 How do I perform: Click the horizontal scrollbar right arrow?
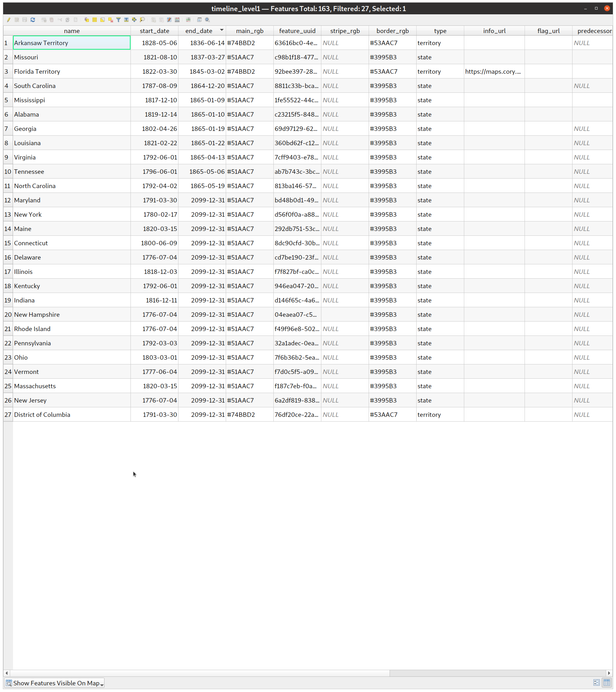click(609, 673)
